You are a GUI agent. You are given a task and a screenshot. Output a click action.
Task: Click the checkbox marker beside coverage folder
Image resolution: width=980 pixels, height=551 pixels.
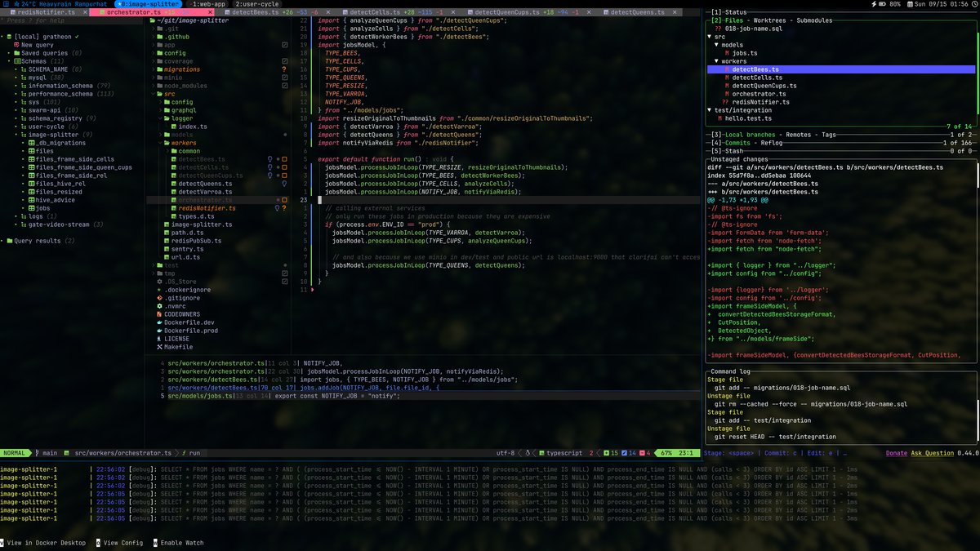click(284, 61)
